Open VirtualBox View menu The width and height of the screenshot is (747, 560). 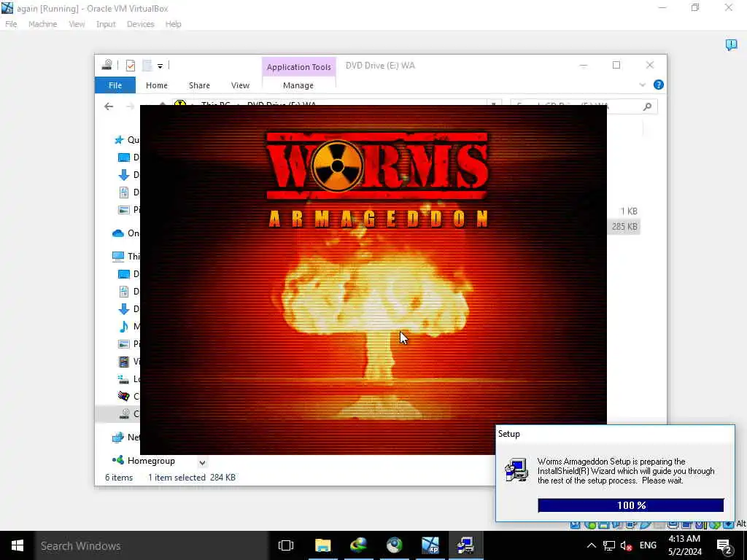(x=77, y=24)
